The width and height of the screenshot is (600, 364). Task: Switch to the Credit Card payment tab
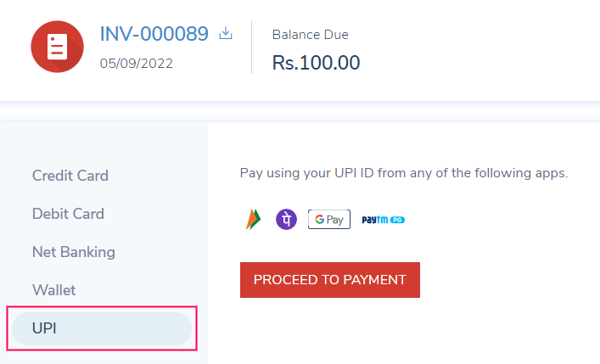70,176
